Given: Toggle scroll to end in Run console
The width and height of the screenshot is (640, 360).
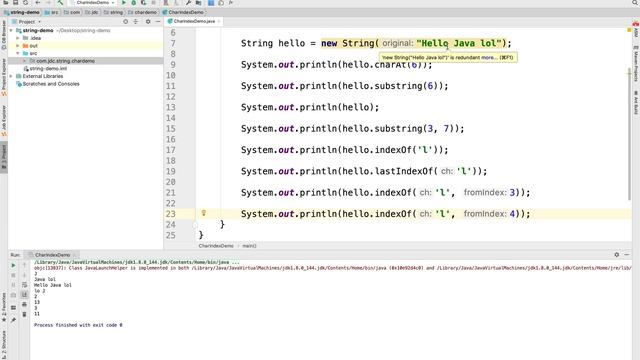Looking at the screenshot, I should coord(24,295).
